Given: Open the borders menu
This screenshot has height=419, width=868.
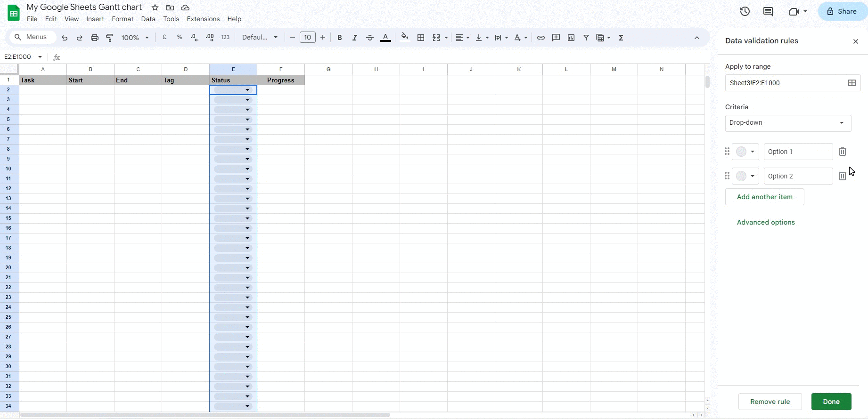Looking at the screenshot, I should pos(421,38).
